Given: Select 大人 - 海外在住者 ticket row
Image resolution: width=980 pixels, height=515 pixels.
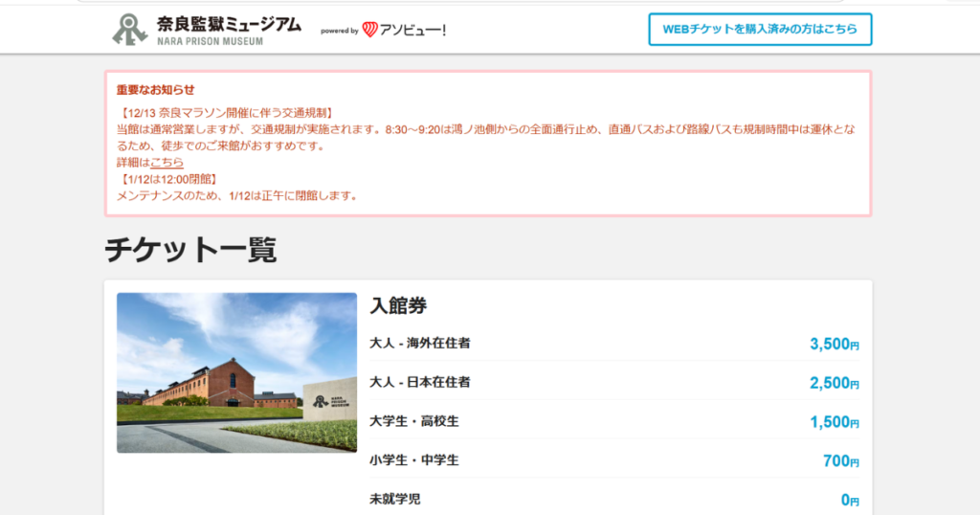Looking at the screenshot, I should point(614,343).
